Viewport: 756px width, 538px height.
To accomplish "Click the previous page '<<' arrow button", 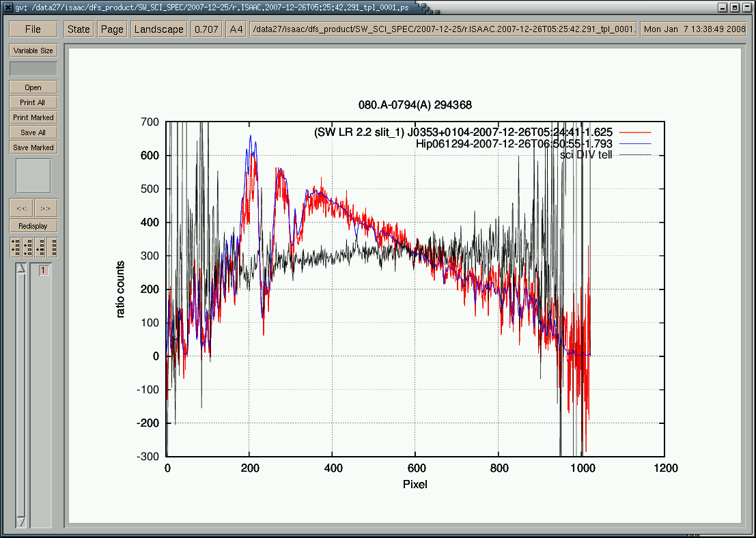I will (x=21, y=208).
